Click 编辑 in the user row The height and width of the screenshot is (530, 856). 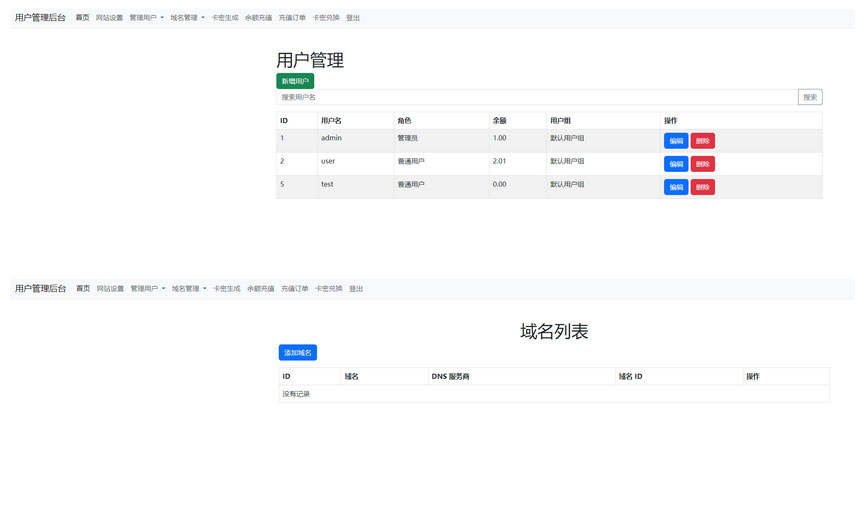tap(676, 164)
